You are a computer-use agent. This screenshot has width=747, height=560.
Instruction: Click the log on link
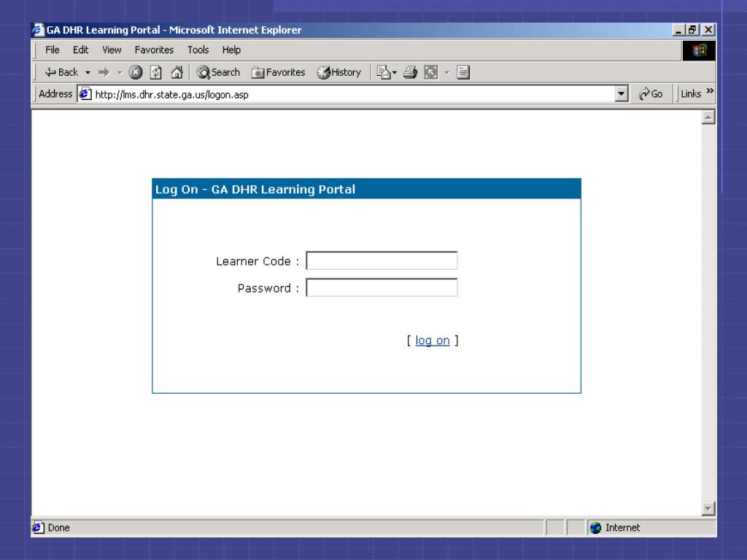point(432,341)
